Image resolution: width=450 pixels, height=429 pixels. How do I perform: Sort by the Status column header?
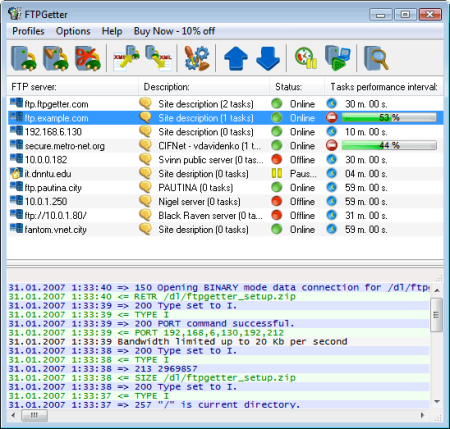(x=297, y=87)
